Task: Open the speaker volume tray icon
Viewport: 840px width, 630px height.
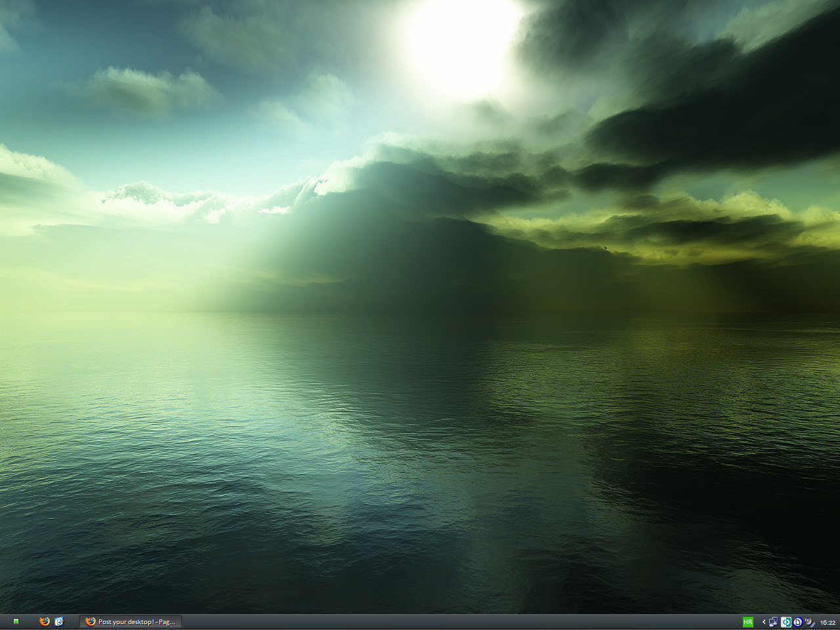Action: 810,622
